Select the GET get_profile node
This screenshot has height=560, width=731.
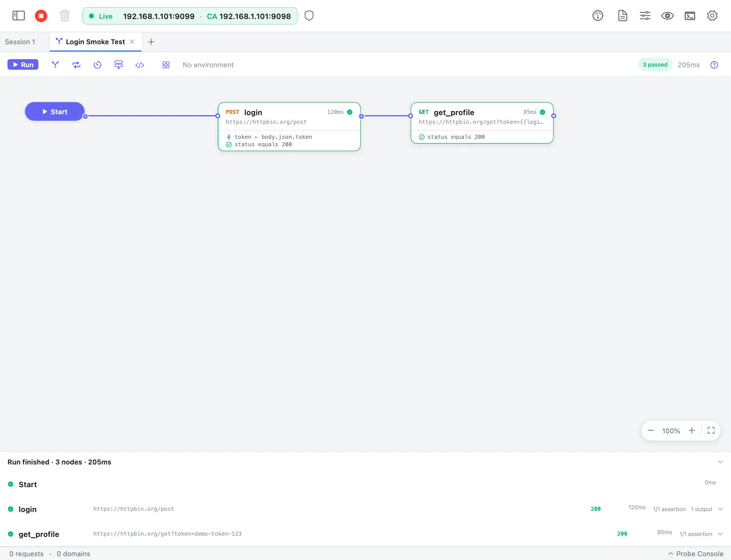482,123
